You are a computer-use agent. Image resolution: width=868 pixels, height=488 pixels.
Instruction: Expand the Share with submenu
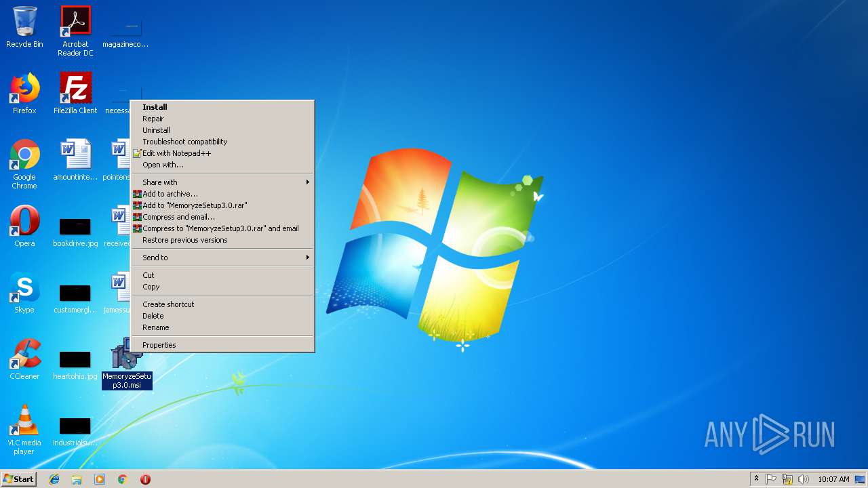click(x=222, y=182)
